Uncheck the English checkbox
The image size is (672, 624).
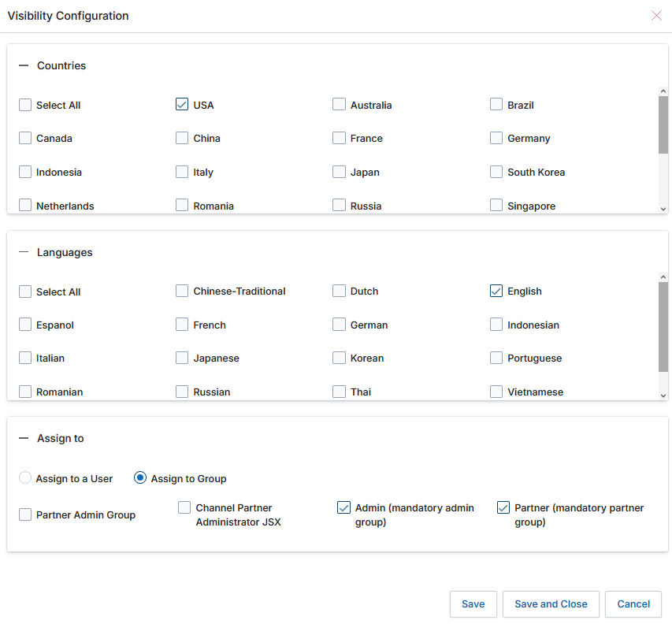click(x=496, y=291)
